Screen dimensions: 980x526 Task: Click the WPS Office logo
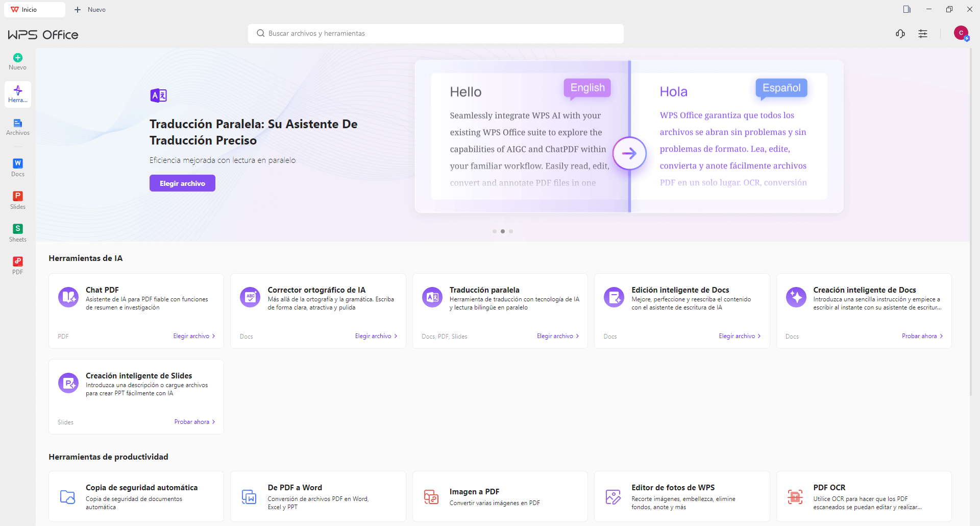[x=43, y=35]
